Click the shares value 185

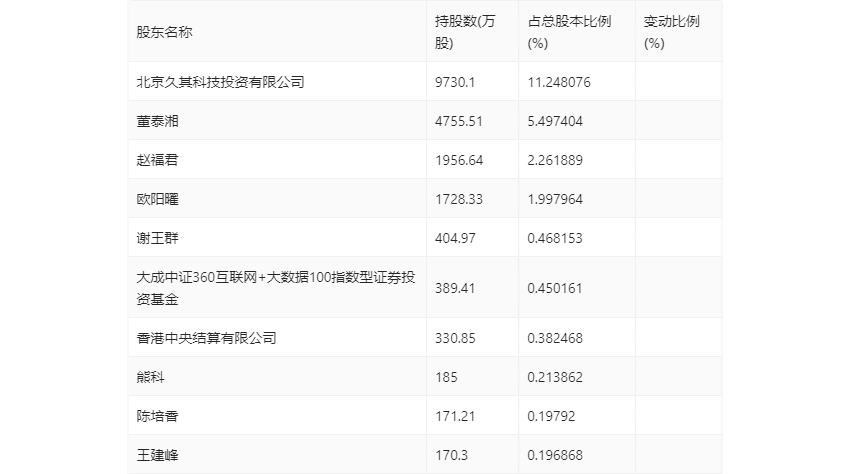pyautogui.click(x=446, y=377)
